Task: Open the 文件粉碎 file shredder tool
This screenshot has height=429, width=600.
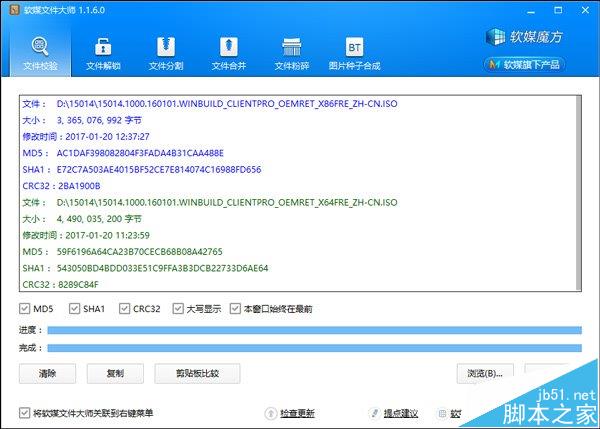Action: [x=292, y=54]
